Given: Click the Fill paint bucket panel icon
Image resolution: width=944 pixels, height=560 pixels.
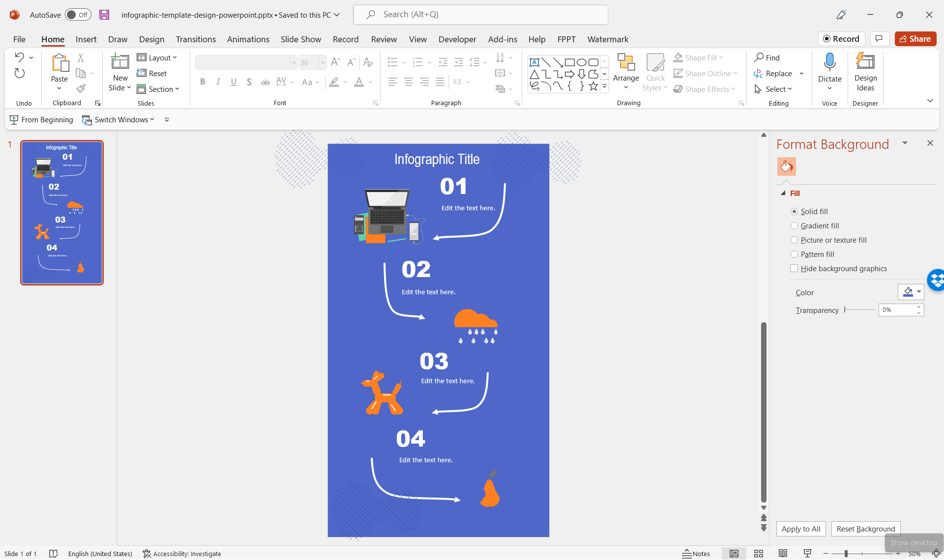Looking at the screenshot, I should coord(786,167).
